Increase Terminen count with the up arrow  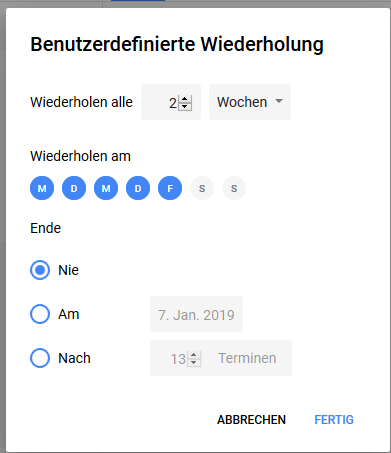tap(194, 355)
